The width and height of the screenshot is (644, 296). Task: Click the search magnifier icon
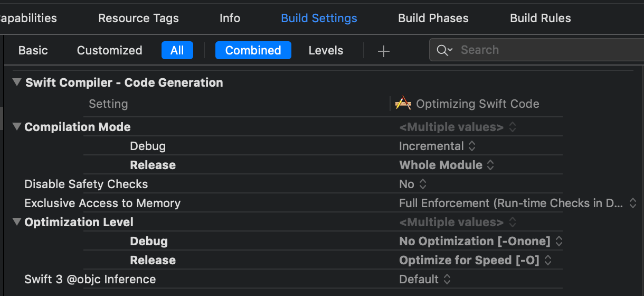click(442, 50)
